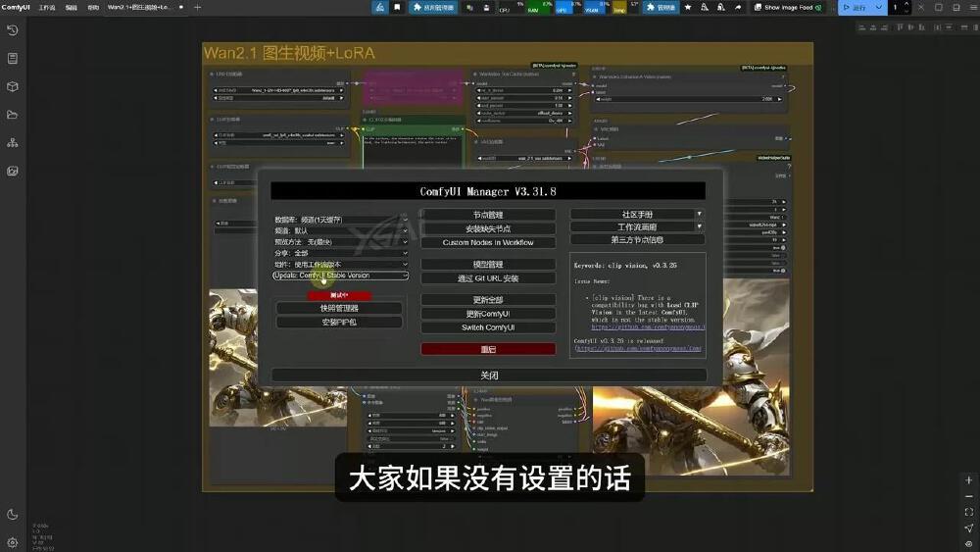Viewport: 980px width, 552px height.
Task: Open the 分享 全部 dropdown
Action: 341,253
